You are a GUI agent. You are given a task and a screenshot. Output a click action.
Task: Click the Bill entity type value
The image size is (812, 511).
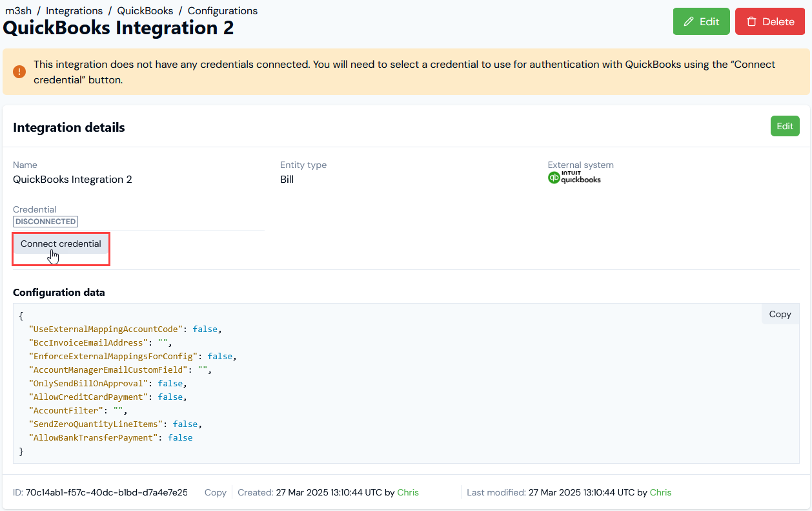coord(287,180)
